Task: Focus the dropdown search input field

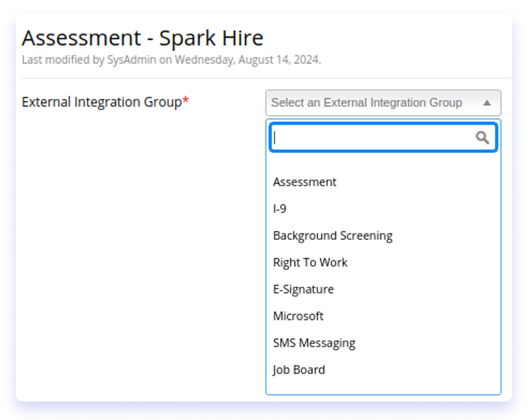Action: 383,137
